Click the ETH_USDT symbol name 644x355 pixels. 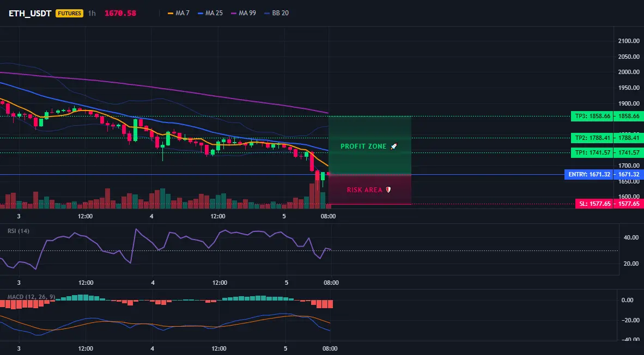pyautogui.click(x=30, y=13)
